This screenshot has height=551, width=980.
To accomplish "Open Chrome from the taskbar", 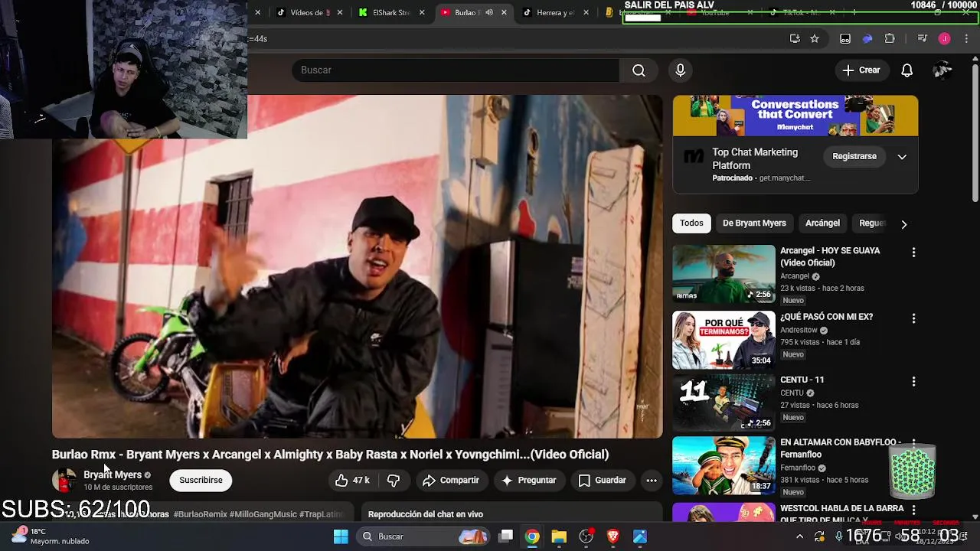I will click(x=532, y=537).
